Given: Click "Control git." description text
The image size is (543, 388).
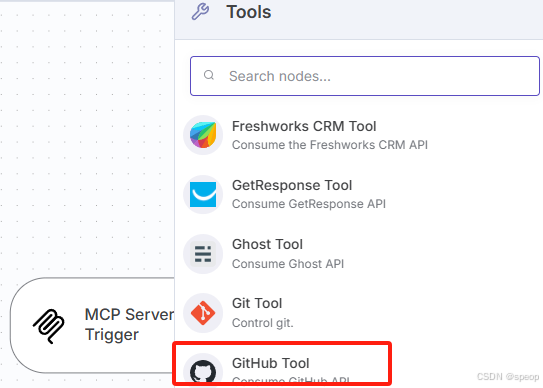Looking at the screenshot, I should pos(262,323).
